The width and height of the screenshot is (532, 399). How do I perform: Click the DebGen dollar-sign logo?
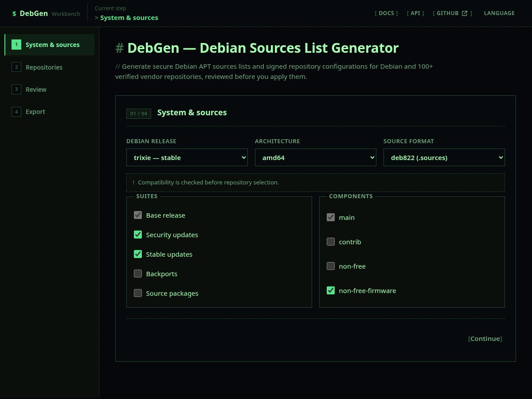[x=14, y=14]
